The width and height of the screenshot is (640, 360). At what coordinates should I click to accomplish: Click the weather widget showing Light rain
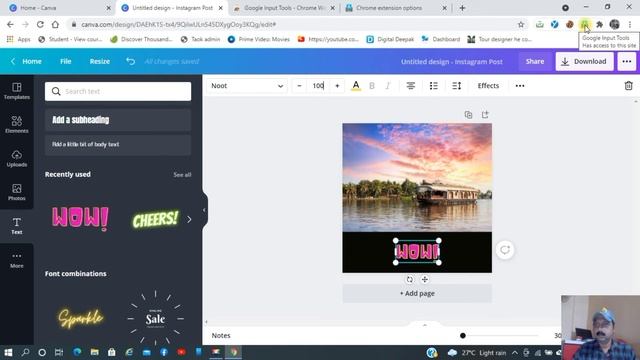pyautogui.click(x=476, y=353)
